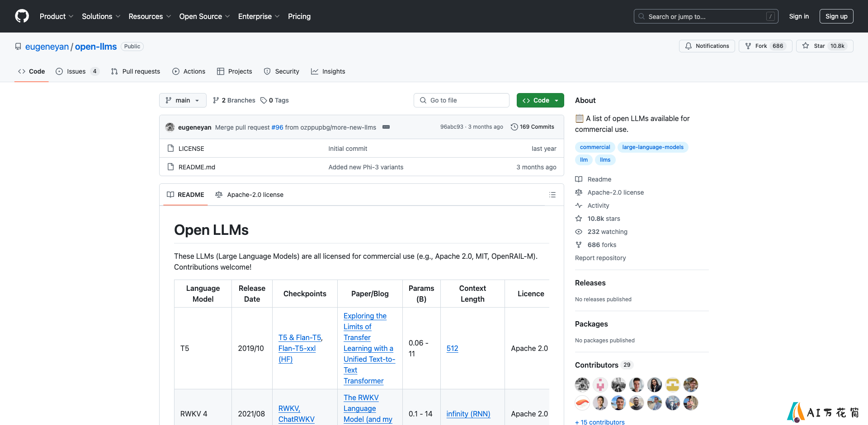Open commit 96abc93
The height and width of the screenshot is (425, 868).
[x=452, y=127]
